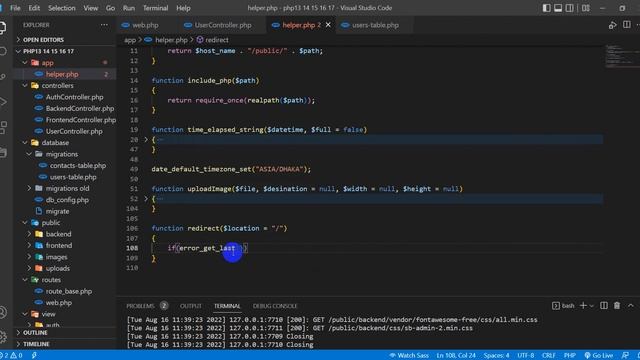640x360 pixels.
Task: Open the launch profile dropdown arrow
Action: (x=591, y=306)
